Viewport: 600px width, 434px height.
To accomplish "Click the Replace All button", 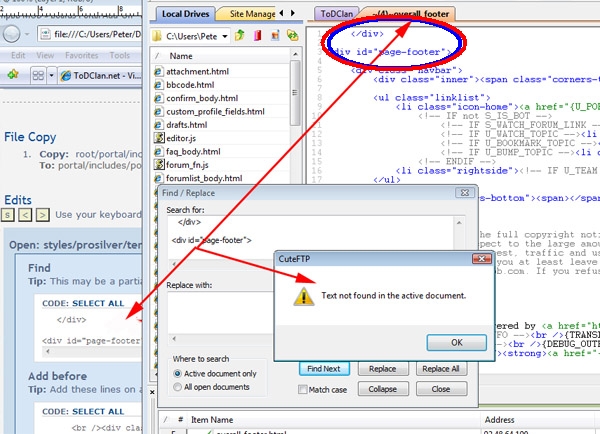I will pyautogui.click(x=439, y=368).
